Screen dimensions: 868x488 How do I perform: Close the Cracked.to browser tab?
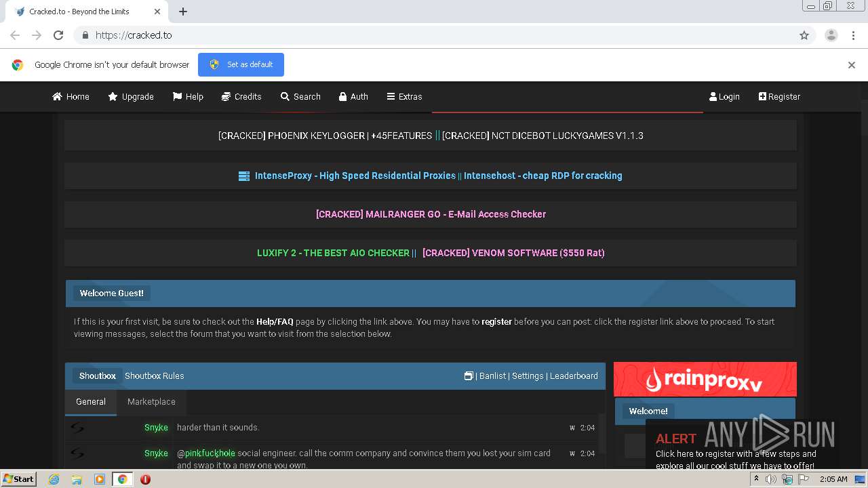point(157,12)
